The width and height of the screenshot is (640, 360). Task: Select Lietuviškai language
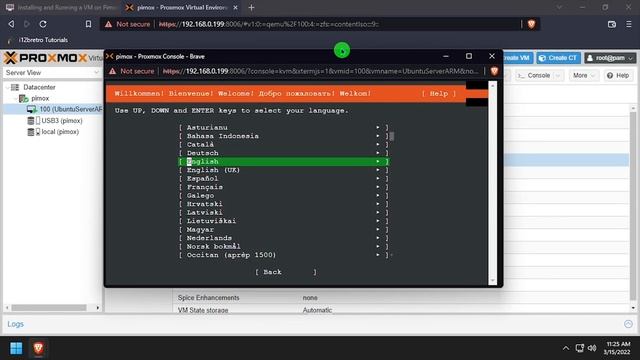click(x=284, y=221)
